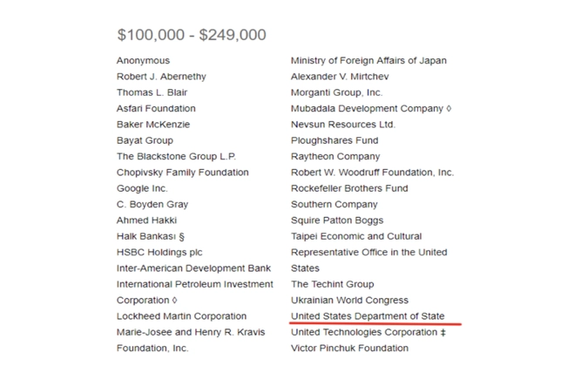This screenshot has width=588, height=366.
Task: Click The Blackstone Group L.P. entry
Action: pos(176,157)
